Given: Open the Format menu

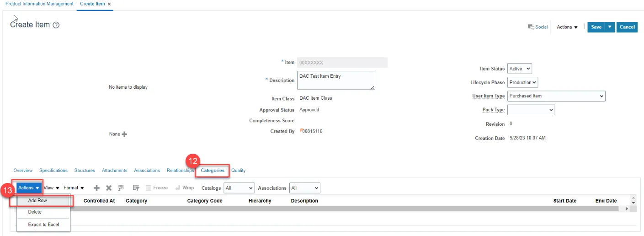Looking at the screenshot, I should pyautogui.click(x=74, y=188).
